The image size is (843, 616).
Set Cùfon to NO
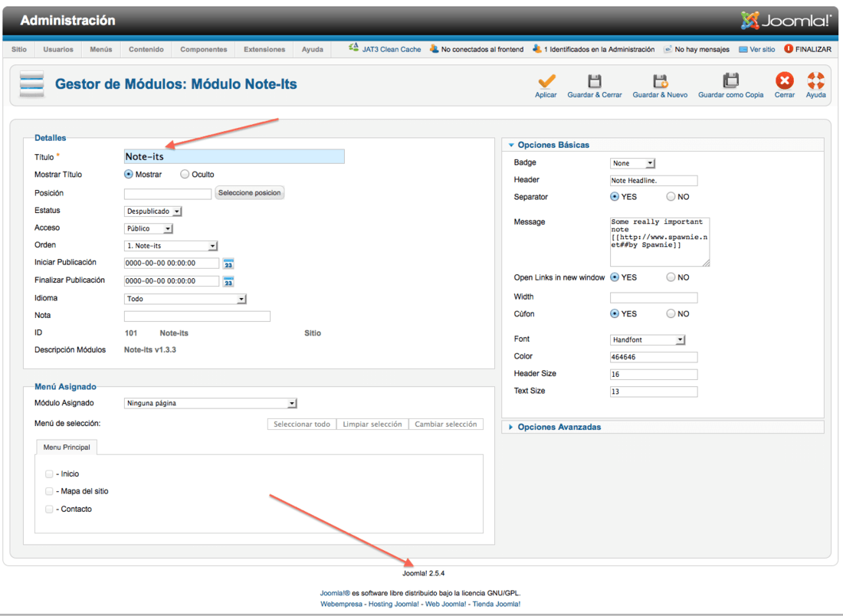[671, 314]
